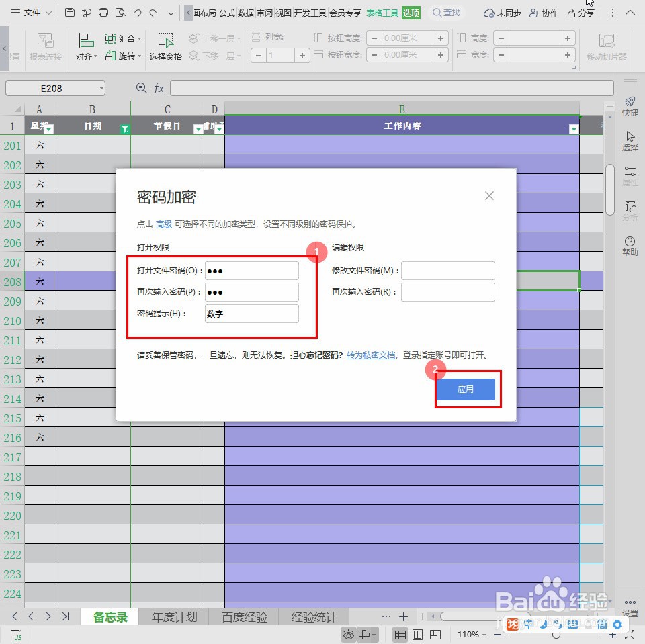Switch to the 数据 ribbon tab

pyautogui.click(x=246, y=13)
